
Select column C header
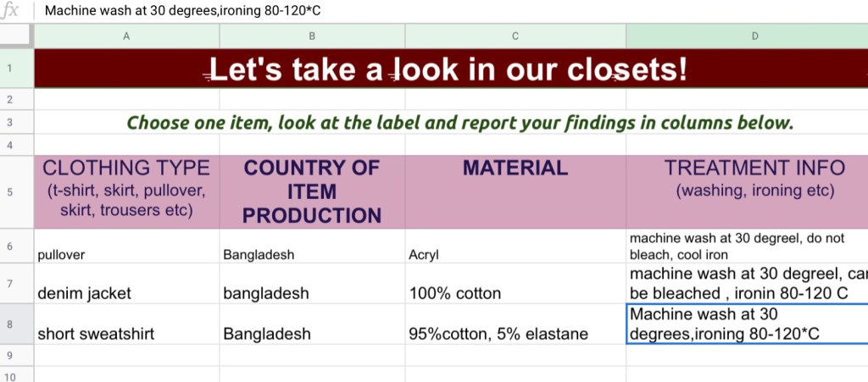click(x=515, y=36)
